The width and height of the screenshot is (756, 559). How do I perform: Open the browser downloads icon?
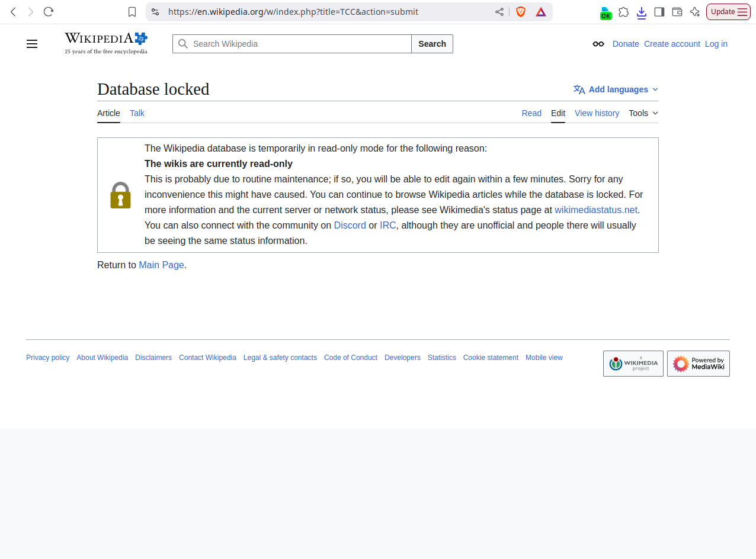pyautogui.click(x=641, y=12)
